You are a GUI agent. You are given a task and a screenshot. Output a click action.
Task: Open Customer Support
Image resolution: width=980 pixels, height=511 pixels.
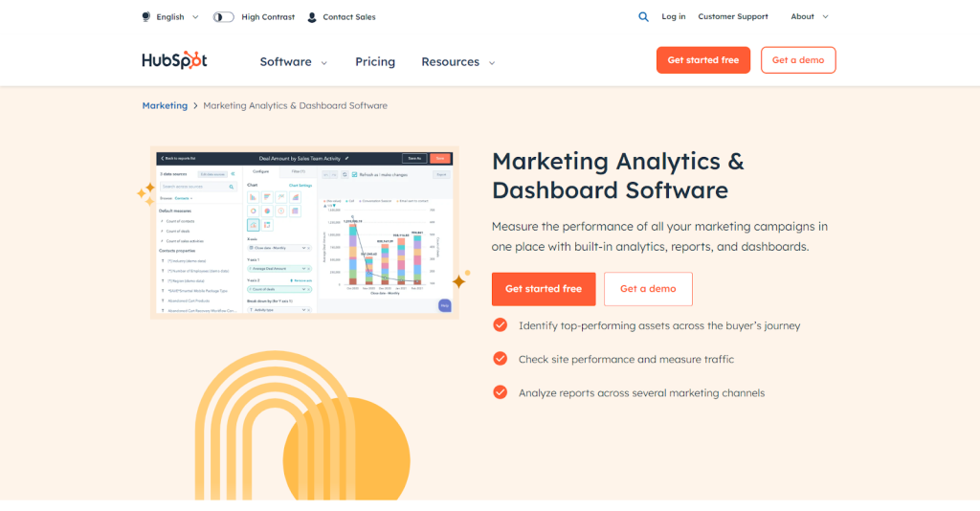[732, 17]
